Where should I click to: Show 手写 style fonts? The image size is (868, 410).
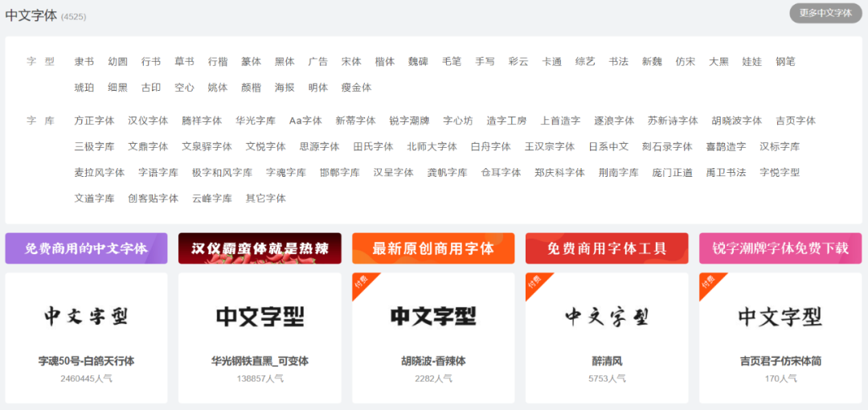click(485, 61)
